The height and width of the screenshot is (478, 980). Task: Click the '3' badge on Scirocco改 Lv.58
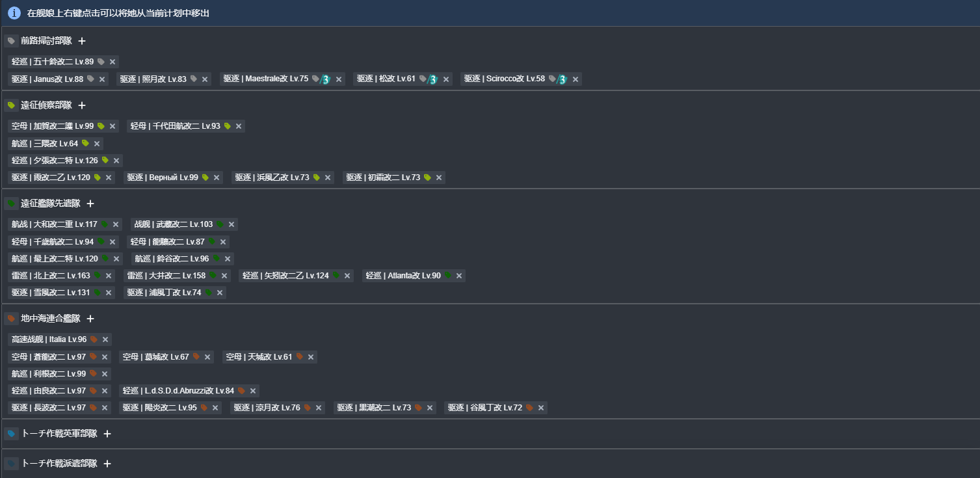[x=561, y=79]
